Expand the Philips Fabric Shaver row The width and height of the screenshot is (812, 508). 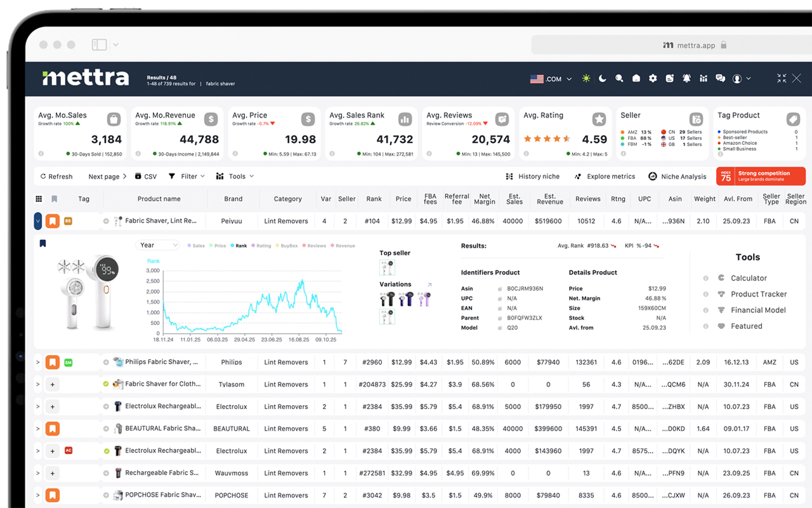click(38, 363)
